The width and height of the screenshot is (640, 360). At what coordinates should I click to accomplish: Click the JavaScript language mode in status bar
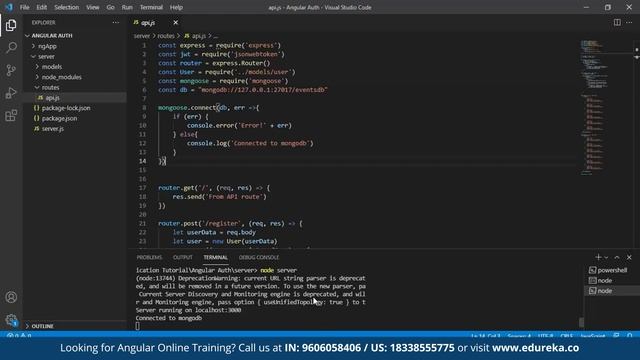pos(593,336)
